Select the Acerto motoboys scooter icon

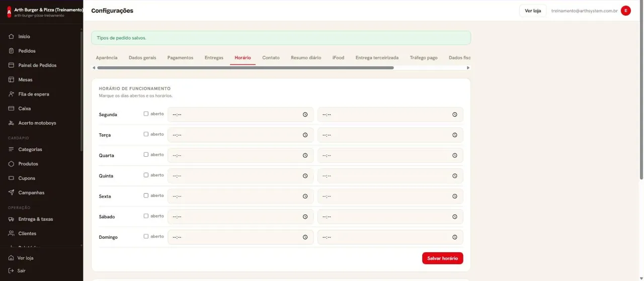tap(11, 123)
